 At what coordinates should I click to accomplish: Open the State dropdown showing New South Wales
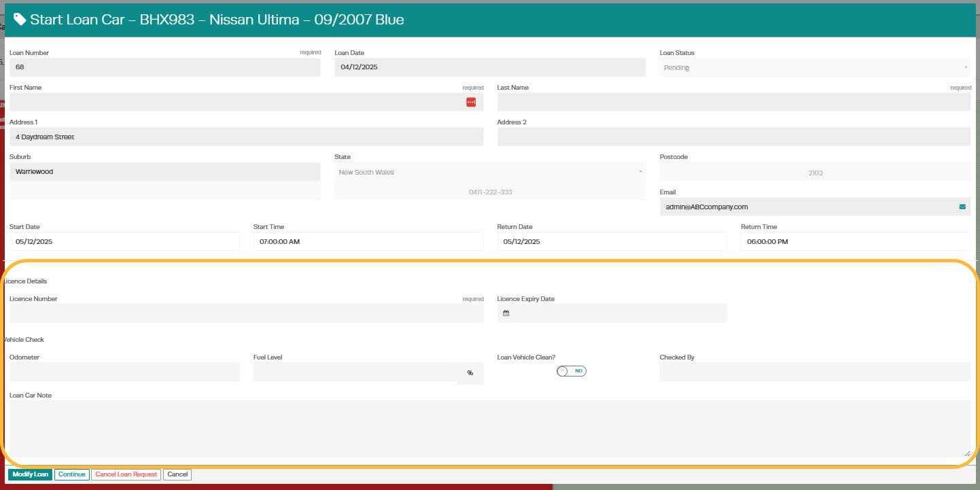point(490,172)
